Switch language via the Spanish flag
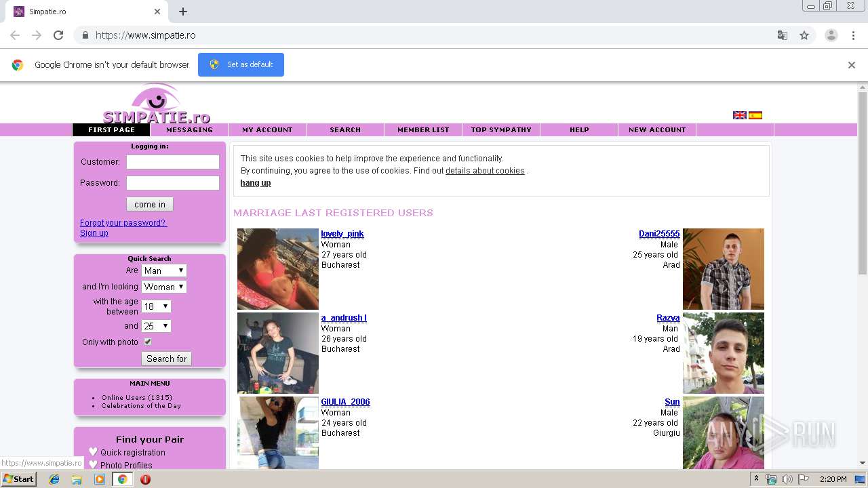The height and width of the screenshot is (488, 868). point(755,115)
